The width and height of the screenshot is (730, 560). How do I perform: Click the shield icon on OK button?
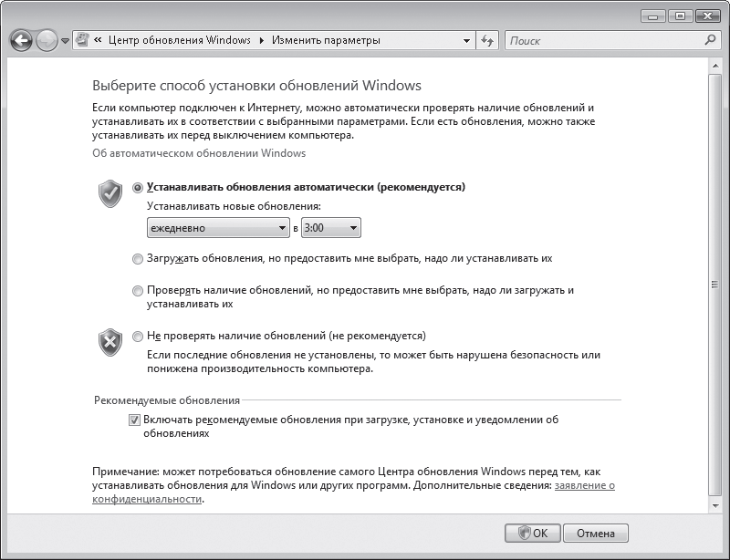524,533
